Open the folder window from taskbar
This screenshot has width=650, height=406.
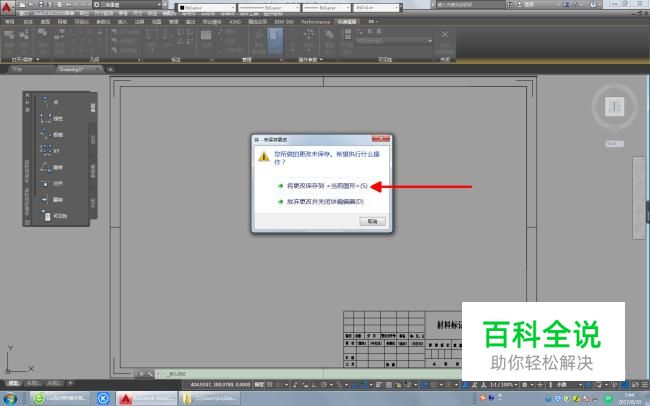(x=210, y=399)
